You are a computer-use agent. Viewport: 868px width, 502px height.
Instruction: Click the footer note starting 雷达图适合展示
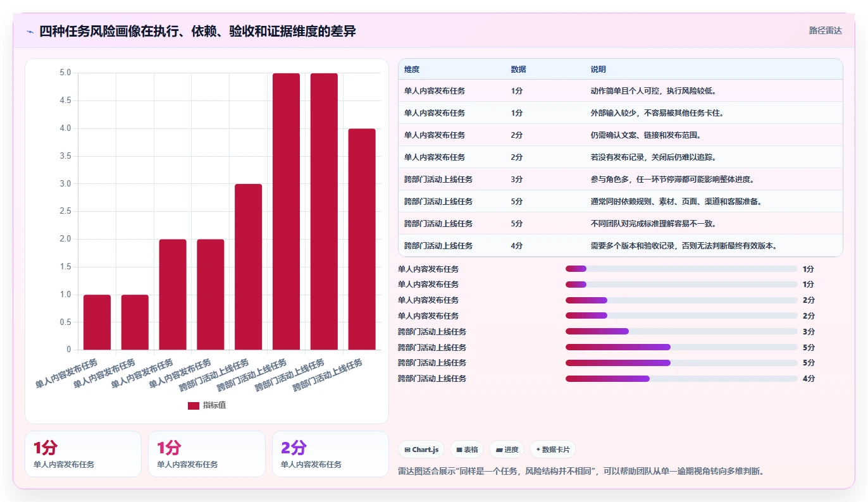pyautogui.click(x=581, y=471)
